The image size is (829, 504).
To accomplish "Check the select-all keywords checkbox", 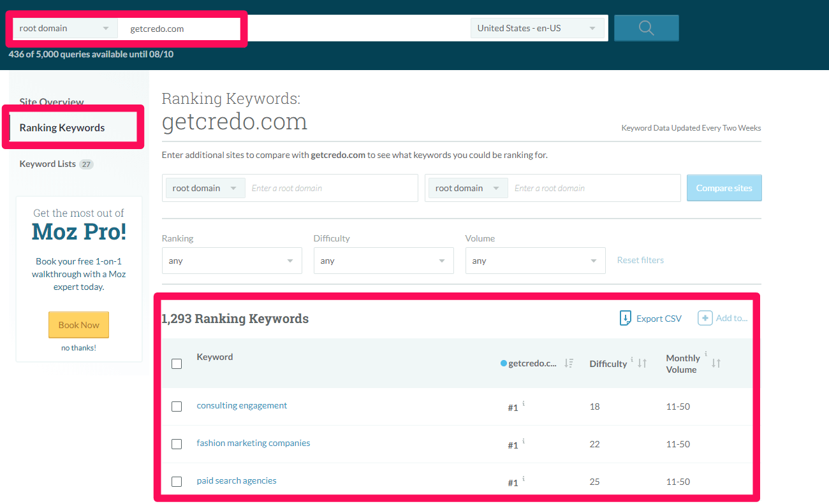I will click(x=177, y=364).
